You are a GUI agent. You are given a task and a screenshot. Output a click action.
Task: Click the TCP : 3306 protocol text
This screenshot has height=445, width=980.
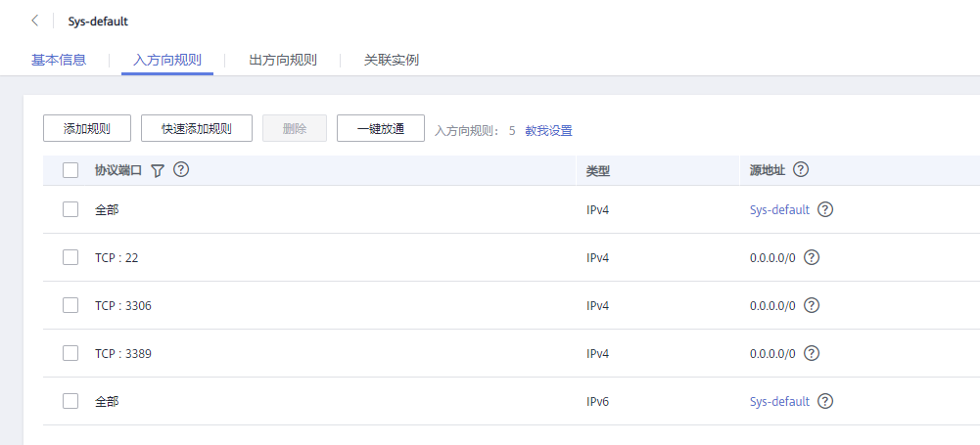tap(123, 306)
